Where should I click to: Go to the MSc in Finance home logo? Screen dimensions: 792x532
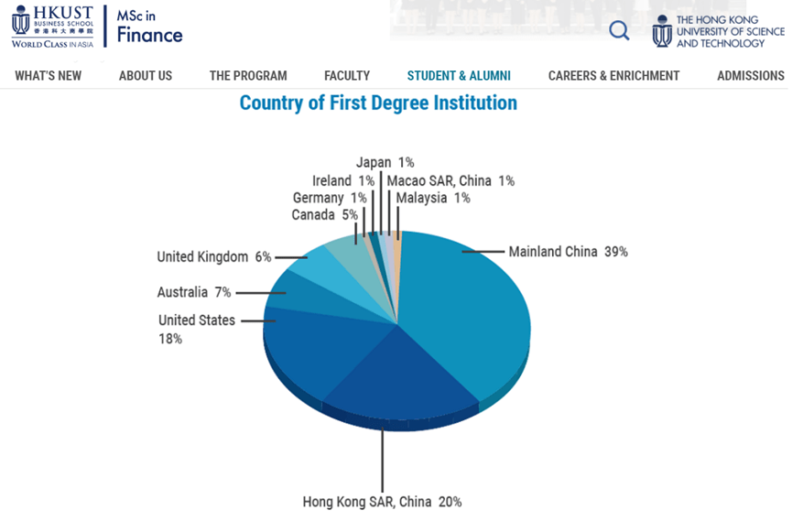(x=149, y=27)
